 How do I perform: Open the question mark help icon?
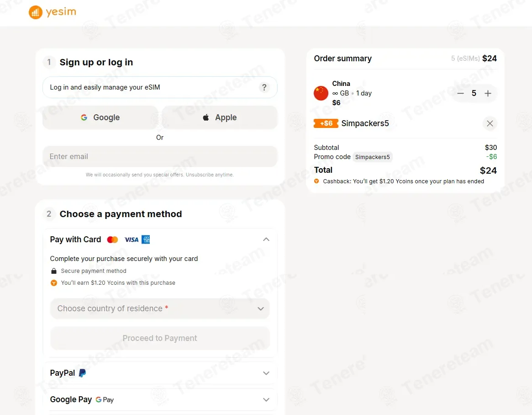pos(264,87)
